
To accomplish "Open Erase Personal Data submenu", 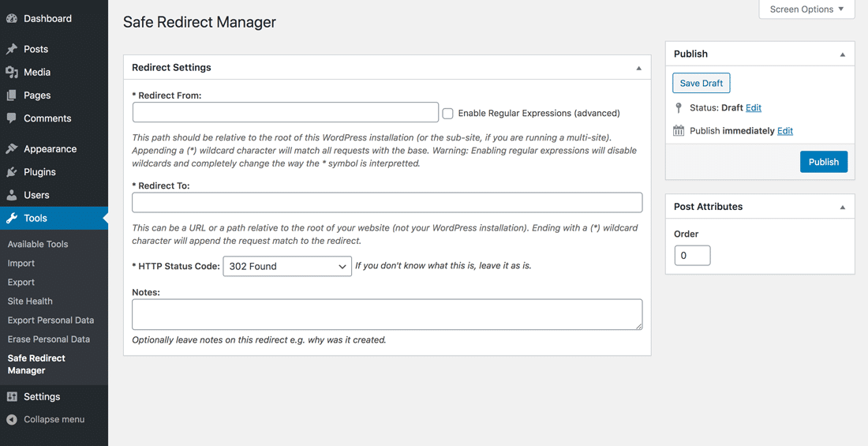I will click(48, 339).
